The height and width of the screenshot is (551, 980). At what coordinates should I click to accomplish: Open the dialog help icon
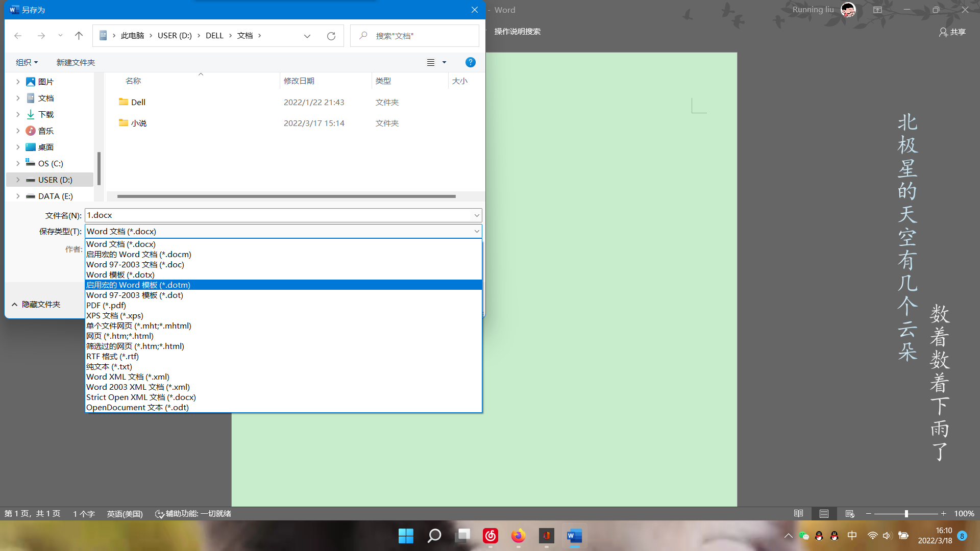[470, 62]
